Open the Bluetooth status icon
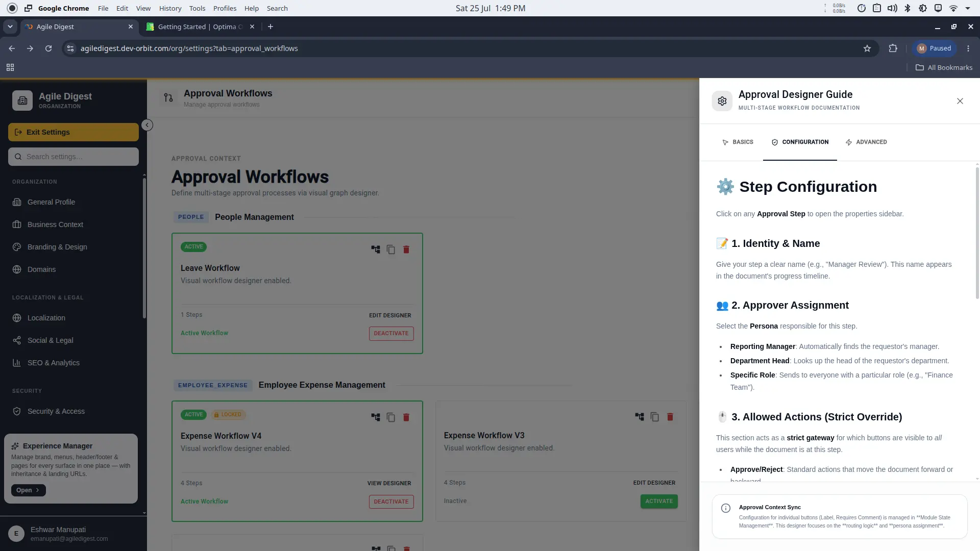980x551 pixels. [908, 8]
